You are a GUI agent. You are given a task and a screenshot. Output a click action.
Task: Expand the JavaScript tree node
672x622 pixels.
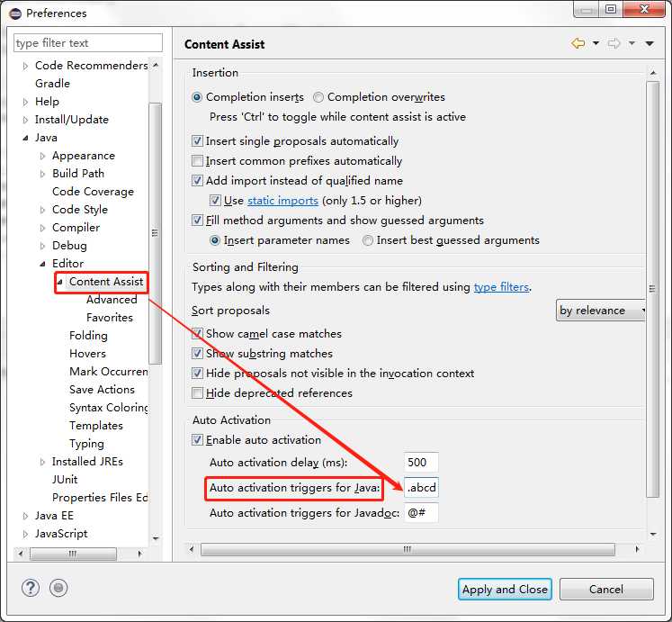pyautogui.click(x=25, y=534)
